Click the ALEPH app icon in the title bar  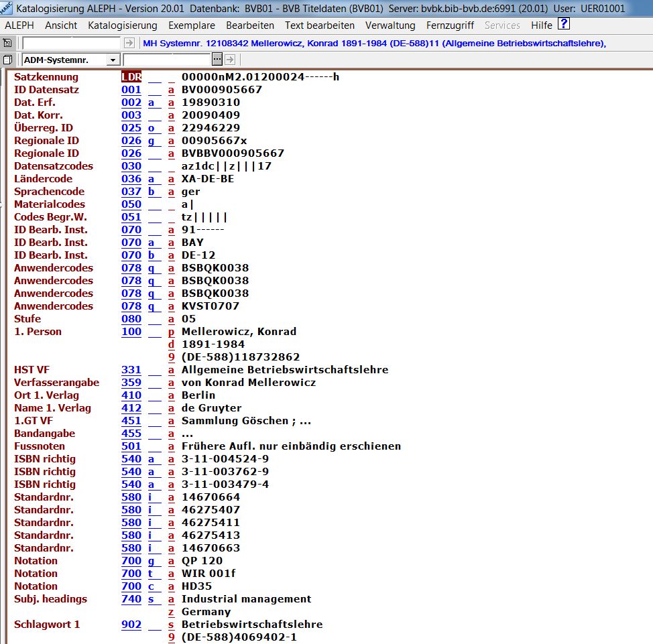click(7, 8)
